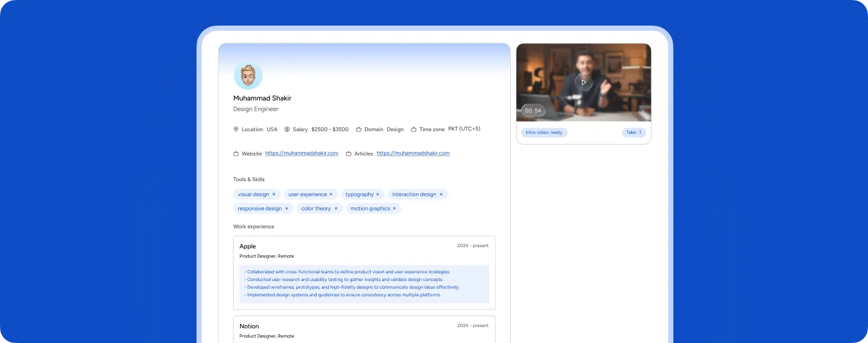Play the intro video

583,82
